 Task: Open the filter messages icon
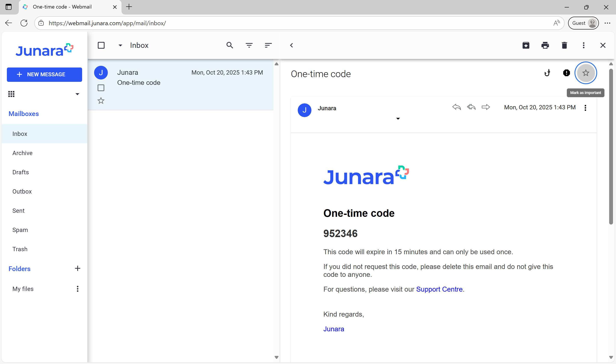click(x=249, y=45)
